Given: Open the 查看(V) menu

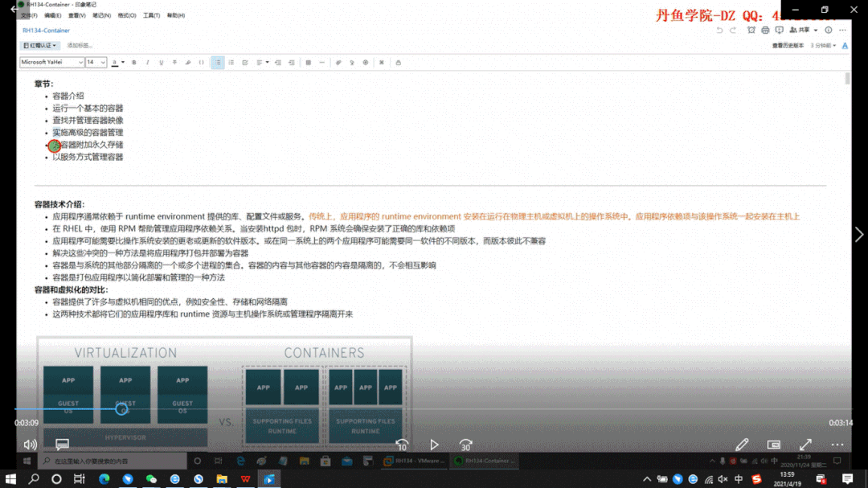Looking at the screenshot, I should tap(77, 15).
